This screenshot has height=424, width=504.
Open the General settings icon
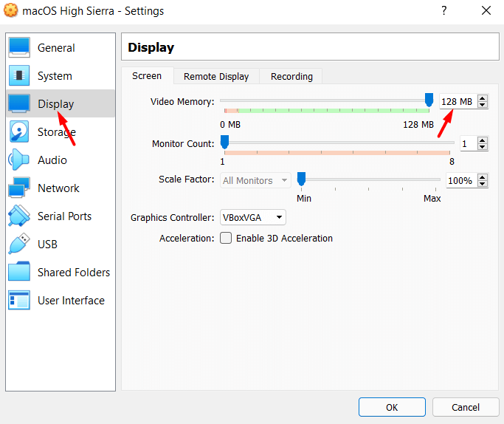pyautogui.click(x=18, y=48)
